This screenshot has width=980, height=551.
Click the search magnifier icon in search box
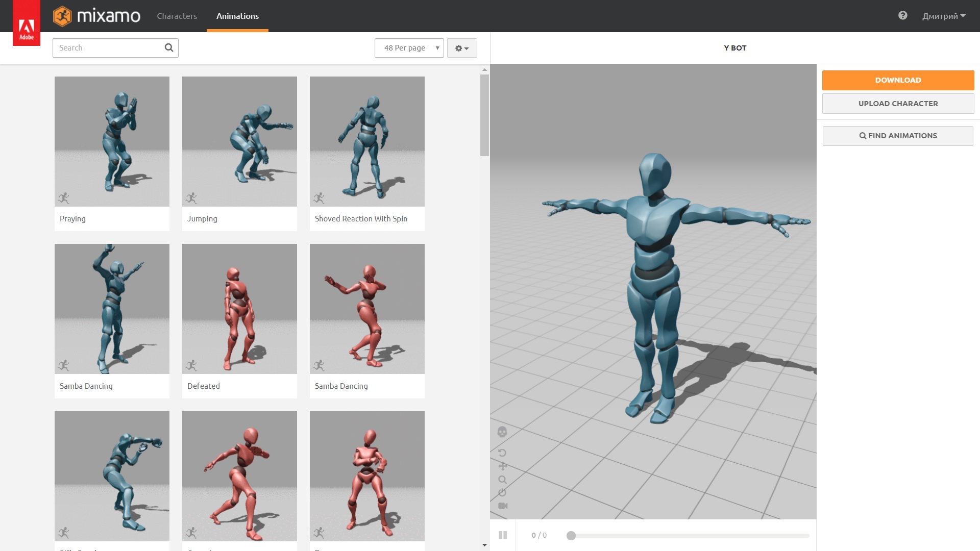point(169,48)
